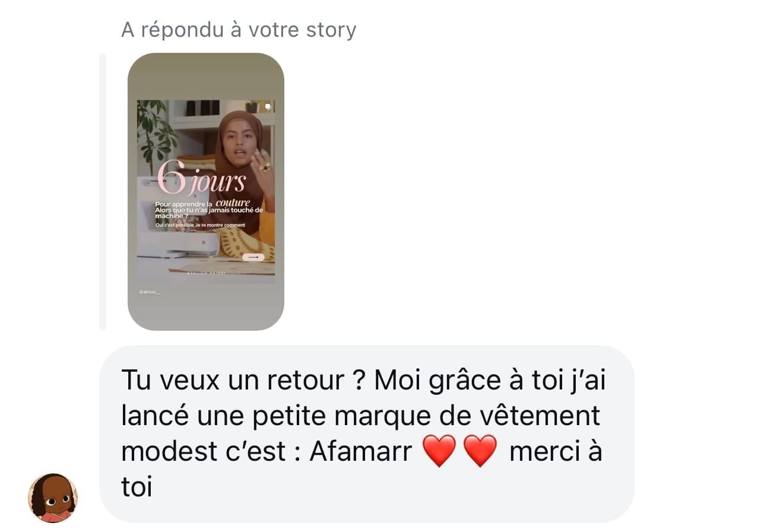Tap the ring on the raised hand
Viewport: 761px width, 532px height.
coord(265,167)
